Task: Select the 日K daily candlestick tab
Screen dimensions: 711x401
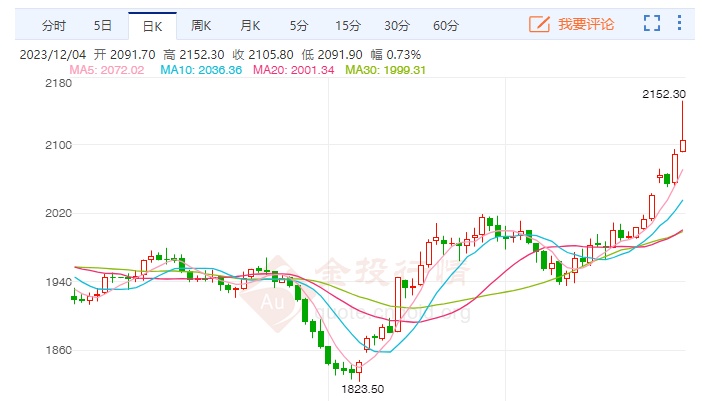Action: (152, 24)
